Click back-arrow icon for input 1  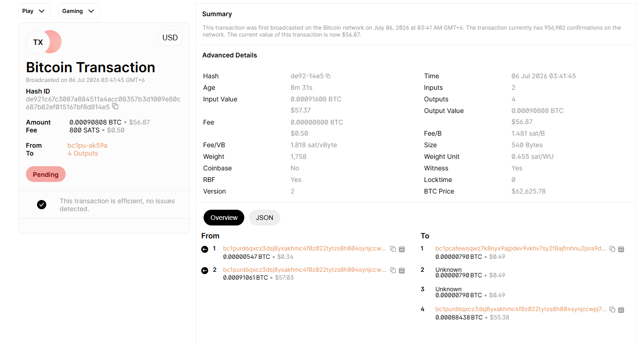pyautogui.click(x=205, y=250)
